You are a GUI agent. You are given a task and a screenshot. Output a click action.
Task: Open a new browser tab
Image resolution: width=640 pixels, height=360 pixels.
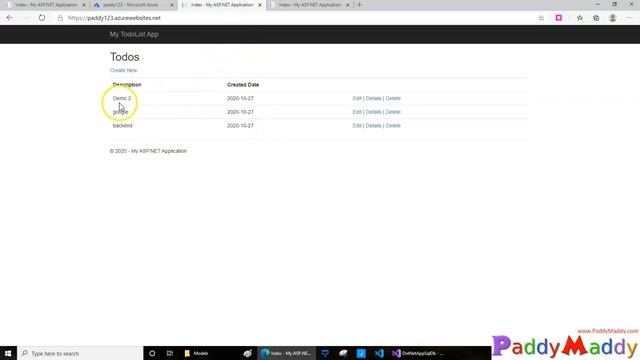(360, 5)
